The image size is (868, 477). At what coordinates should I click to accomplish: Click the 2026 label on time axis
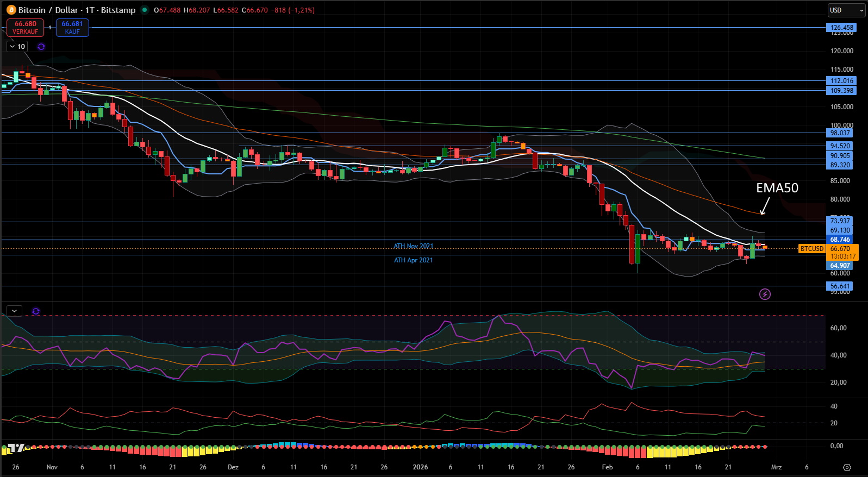point(420,467)
